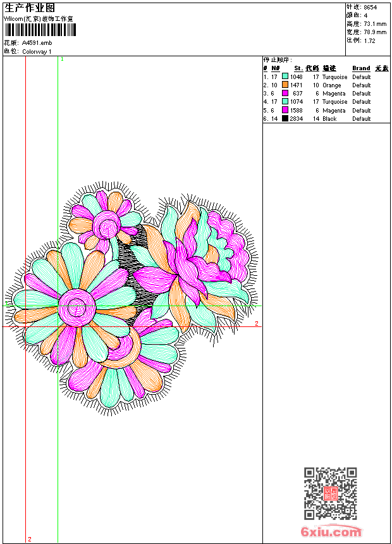Screen dimensions: 392x544
Task: Click the 'Brand' column header
Action: 361,68
